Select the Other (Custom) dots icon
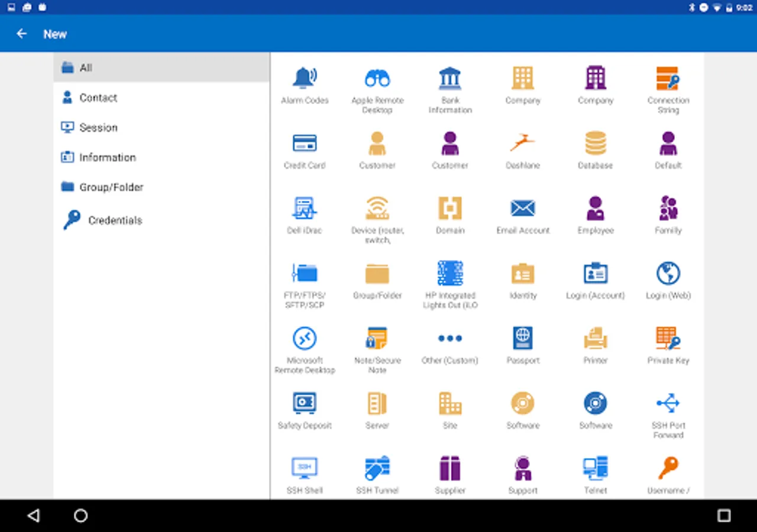 pyautogui.click(x=450, y=338)
